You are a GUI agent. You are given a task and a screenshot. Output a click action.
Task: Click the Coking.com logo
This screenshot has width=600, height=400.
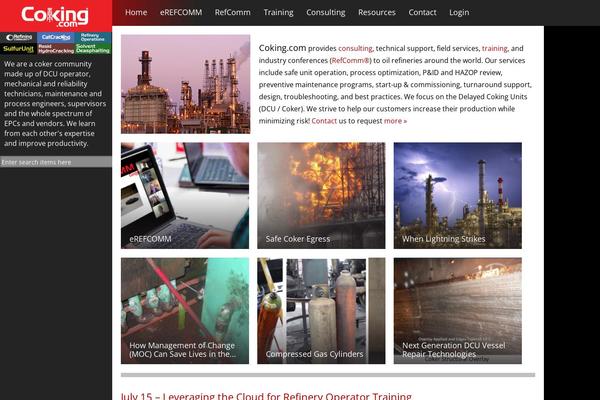tap(55, 16)
